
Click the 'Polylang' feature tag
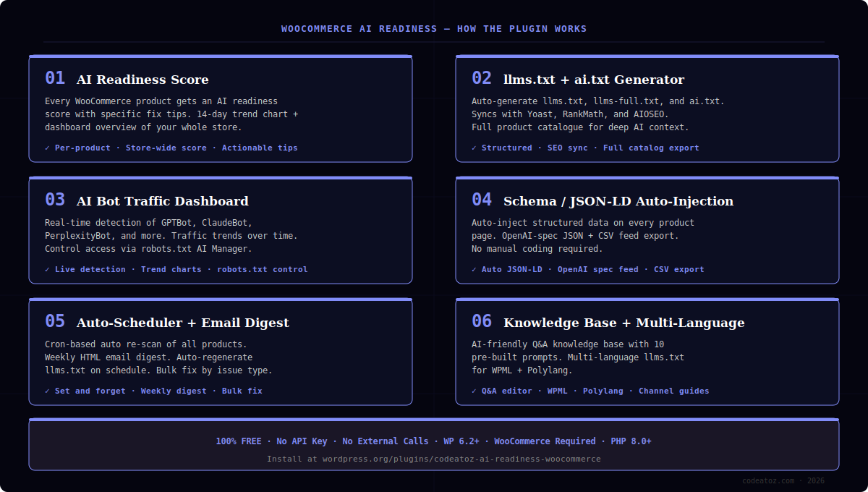click(603, 391)
